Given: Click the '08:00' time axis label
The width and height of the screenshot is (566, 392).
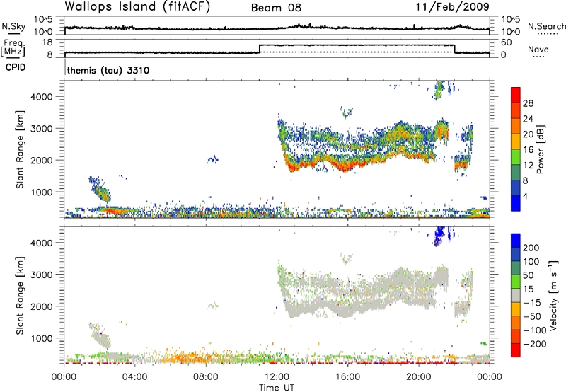Looking at the screenshot, I should pyautogui.click(x=206, y=377).
